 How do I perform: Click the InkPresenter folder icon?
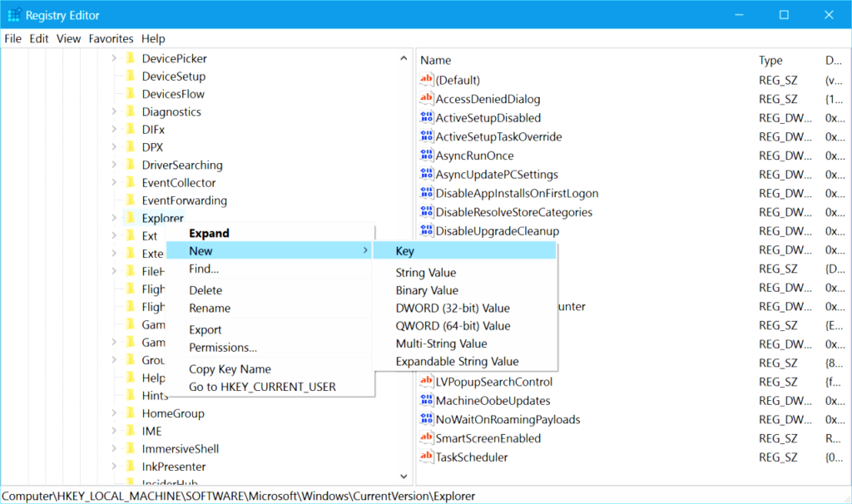[130, 466]
